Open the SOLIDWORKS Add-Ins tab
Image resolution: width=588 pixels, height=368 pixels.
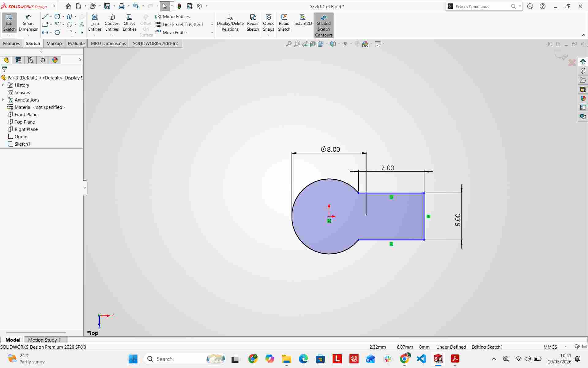pos(155,44)
